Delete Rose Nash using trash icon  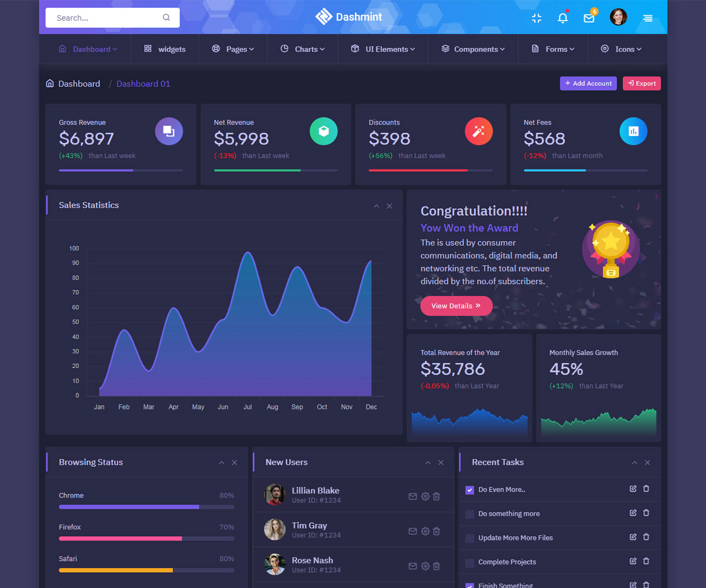click(x=437, y=566)
